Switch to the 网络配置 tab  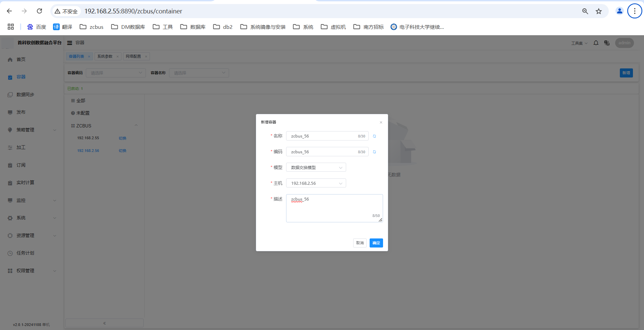pyautogui.click(x=133, y=56)
